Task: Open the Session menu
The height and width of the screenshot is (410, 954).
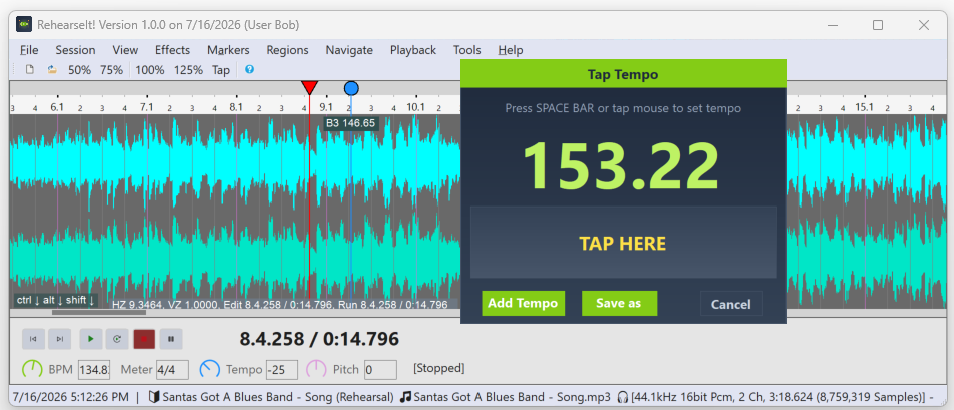Action: 75,50
